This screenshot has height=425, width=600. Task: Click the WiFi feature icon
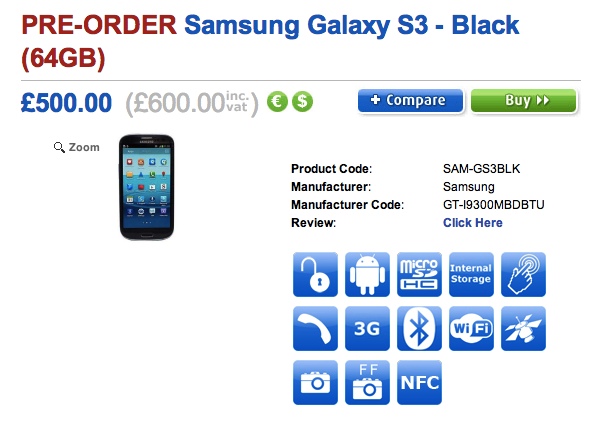(471, 328)
